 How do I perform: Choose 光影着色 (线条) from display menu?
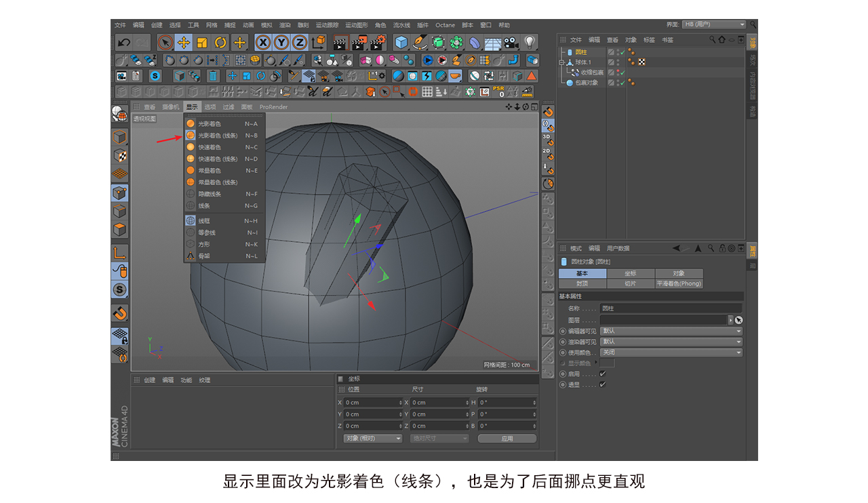(x=224, y=136)
